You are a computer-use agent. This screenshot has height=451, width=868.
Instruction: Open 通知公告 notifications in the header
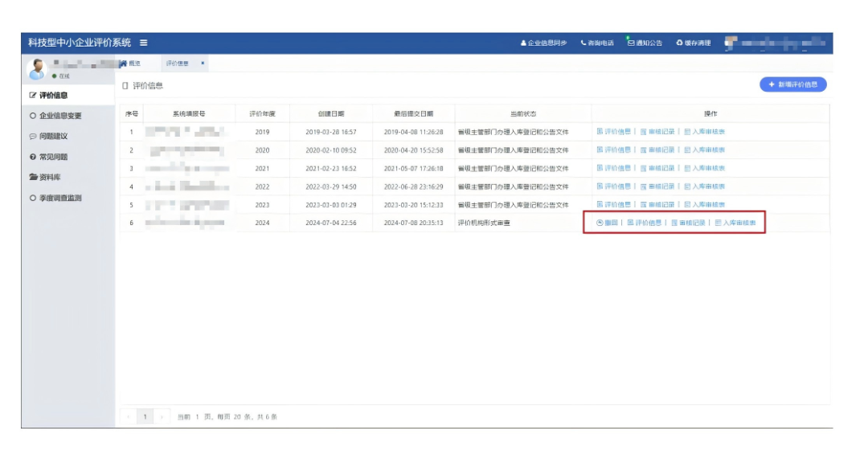(x=645, y=43)
